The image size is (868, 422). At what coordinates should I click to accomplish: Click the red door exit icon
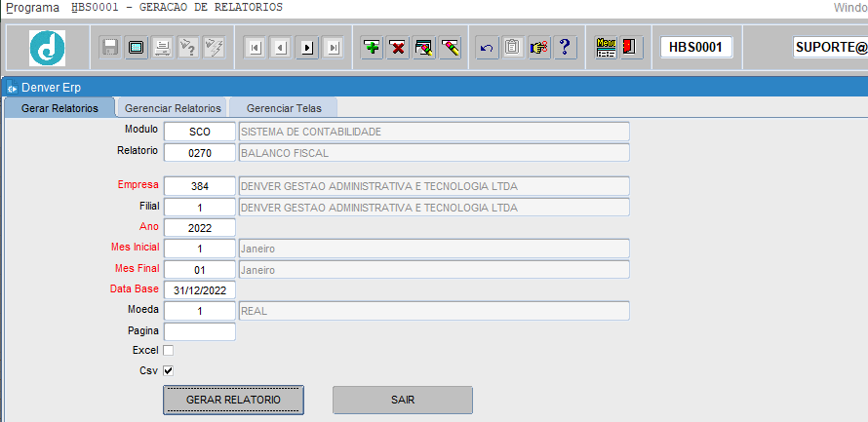pos(631,48)
